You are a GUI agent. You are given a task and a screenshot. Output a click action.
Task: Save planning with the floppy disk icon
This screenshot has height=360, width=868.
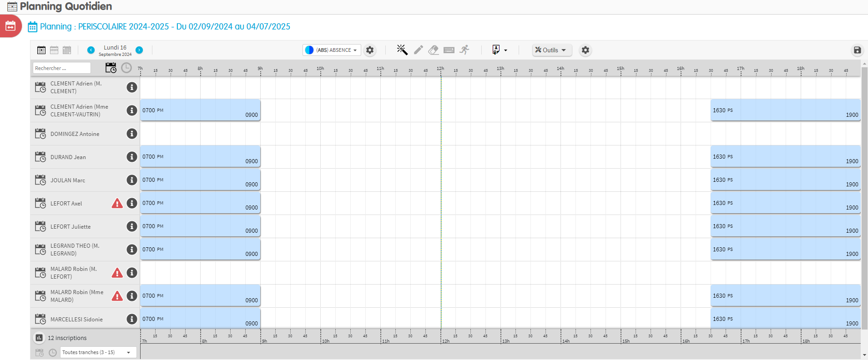click(857, 50)
